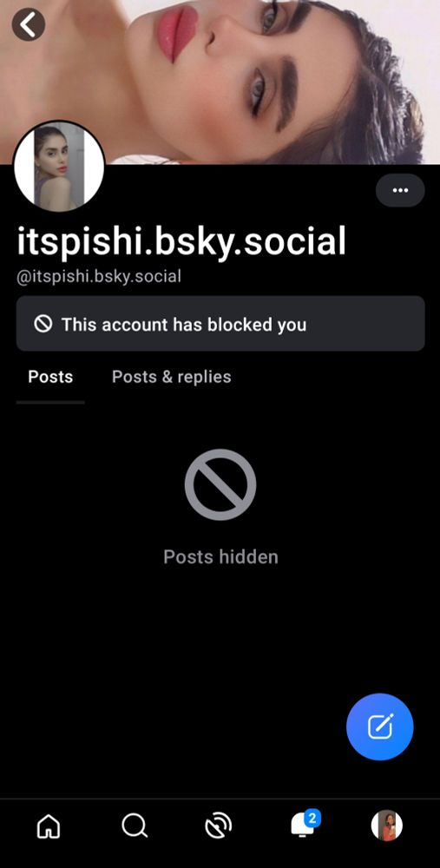Switch to the Posts tab
Viewport: 440px width, 868px height.
pos(50,377)
